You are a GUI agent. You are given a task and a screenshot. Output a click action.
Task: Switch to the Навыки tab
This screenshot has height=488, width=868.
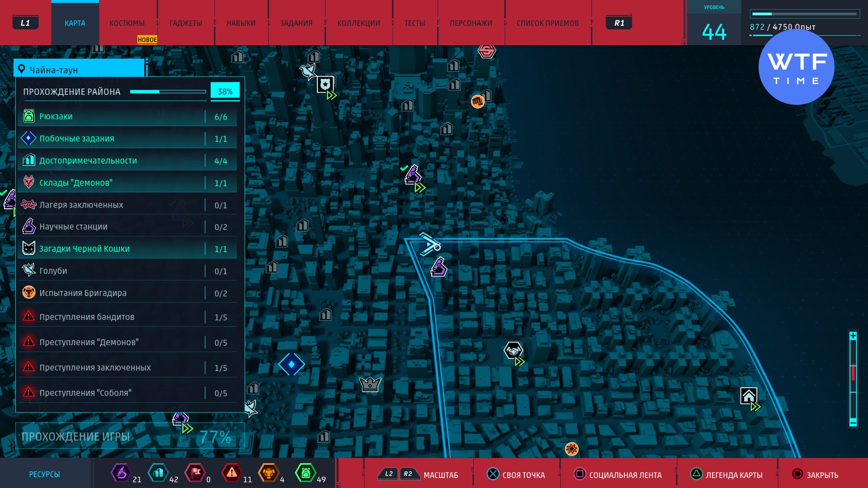[x=241, y=23]
